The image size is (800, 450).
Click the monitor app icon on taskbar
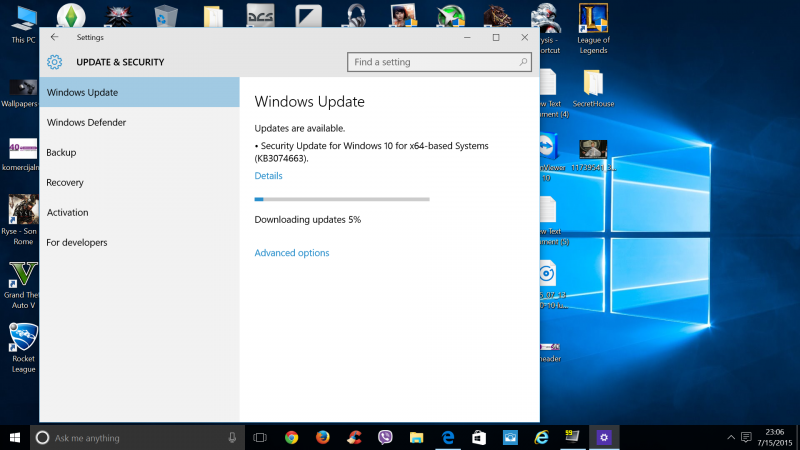(x=572, y=437)
